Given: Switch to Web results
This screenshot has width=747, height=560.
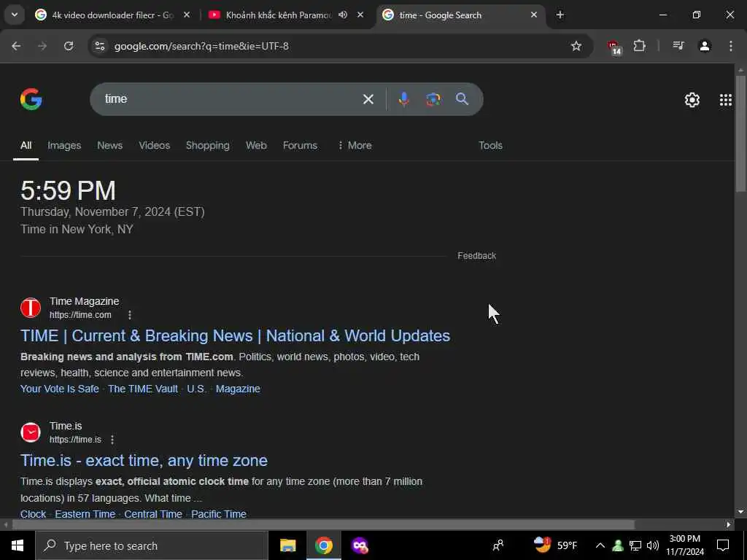Looking at the screenshot, I should pos(256,145).
